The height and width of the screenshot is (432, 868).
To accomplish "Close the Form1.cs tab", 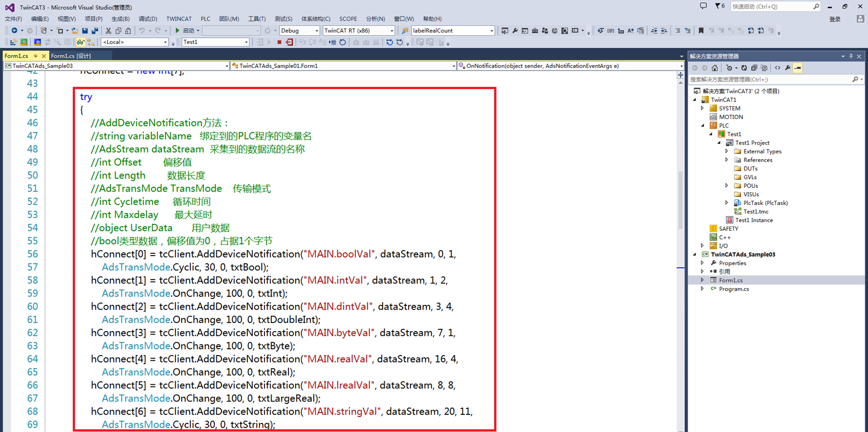I will pos(43,56).
